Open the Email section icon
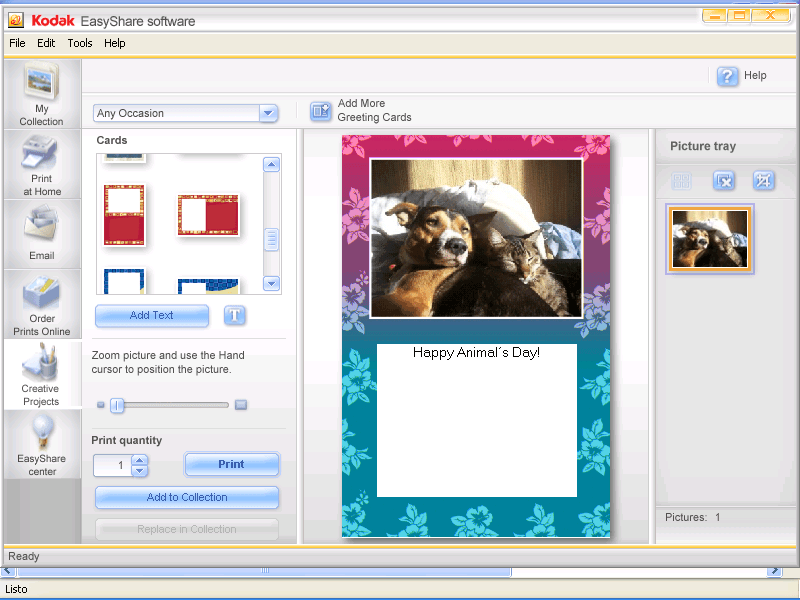This screenshot has height=600, width=800. pyautogui.click(x=41, y=232)
